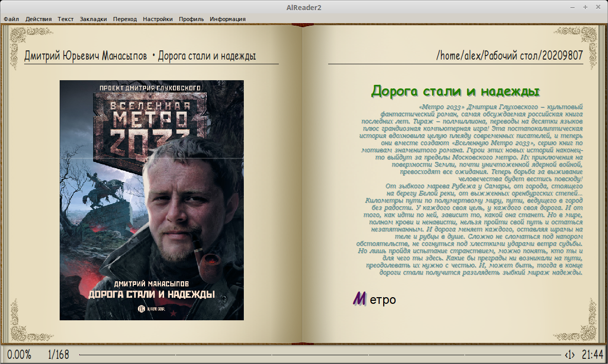Screen dimensions: 608x364
Task: Maximize the AlReader2 window
Action: pyautogui.click(x=585, y=7)
